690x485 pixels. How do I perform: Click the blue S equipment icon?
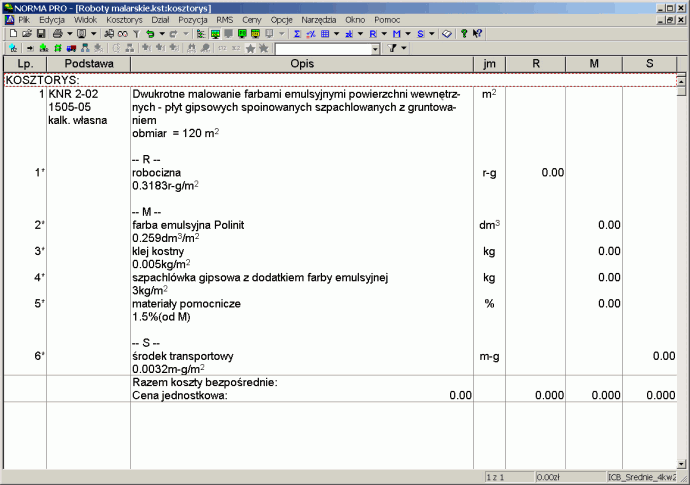[420, 34]
